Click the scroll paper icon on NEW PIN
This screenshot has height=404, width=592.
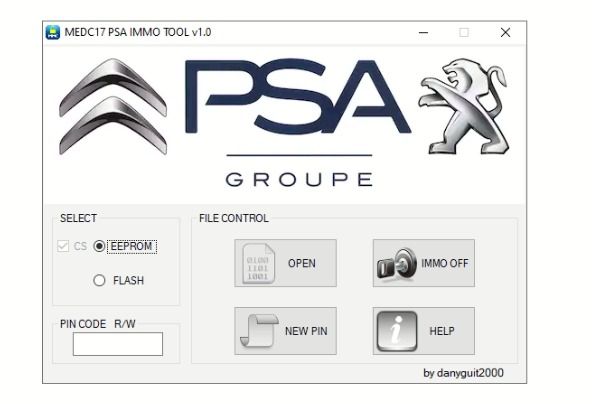click(x=259, y=330)
